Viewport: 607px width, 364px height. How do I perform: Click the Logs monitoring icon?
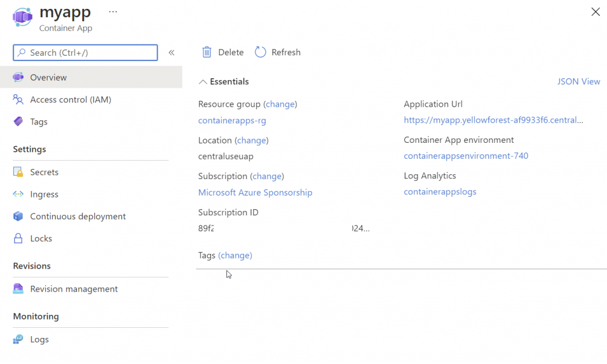18,339
